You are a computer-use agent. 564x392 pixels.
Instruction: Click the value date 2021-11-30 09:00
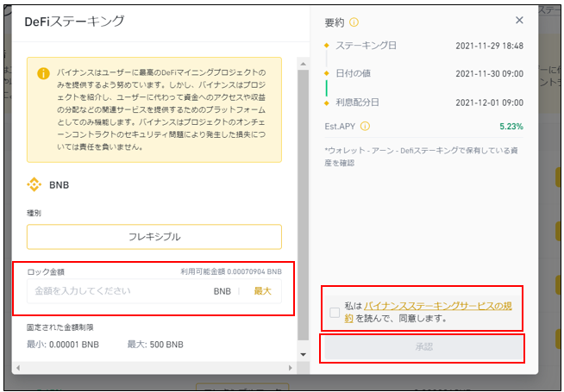pos(489,73)
